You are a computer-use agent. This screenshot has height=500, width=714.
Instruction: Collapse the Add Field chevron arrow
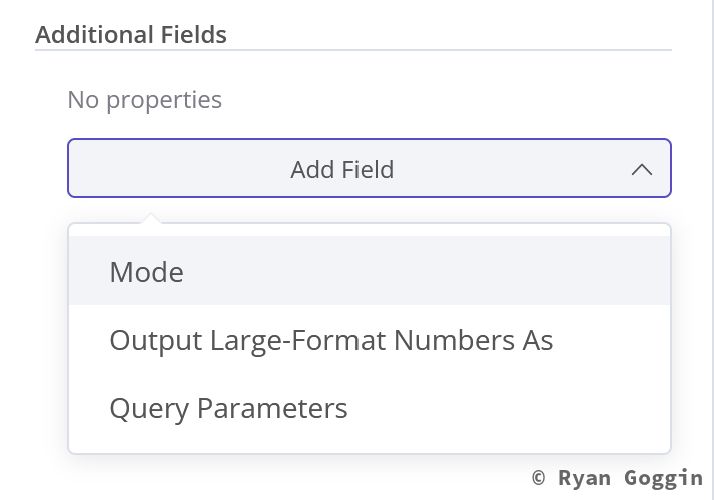(642, 170)
